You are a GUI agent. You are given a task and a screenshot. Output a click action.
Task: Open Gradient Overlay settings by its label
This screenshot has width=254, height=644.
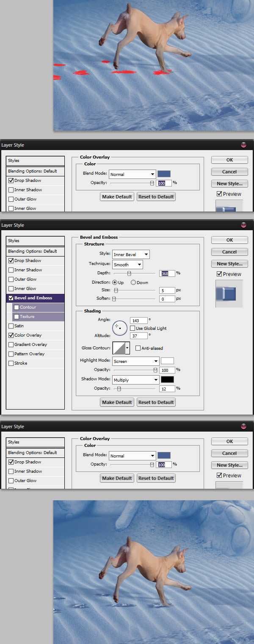(31, 345)
